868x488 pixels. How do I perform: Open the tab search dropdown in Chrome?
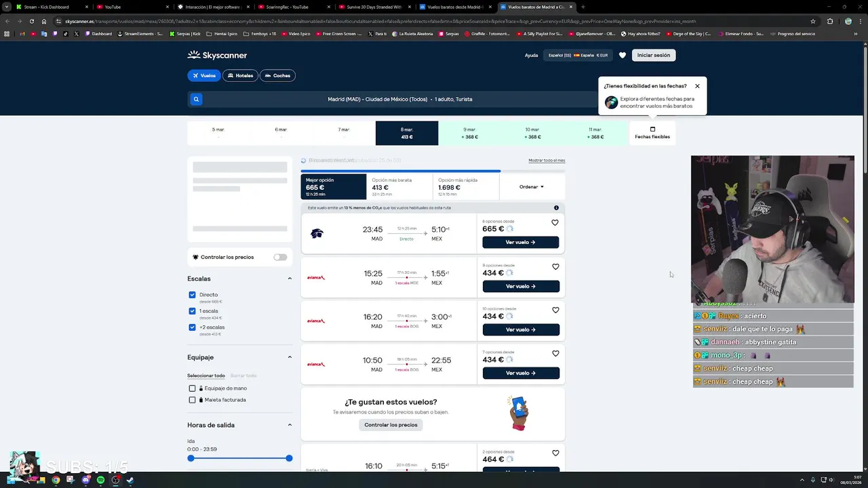pyautogui.click(x=7, y=7)
